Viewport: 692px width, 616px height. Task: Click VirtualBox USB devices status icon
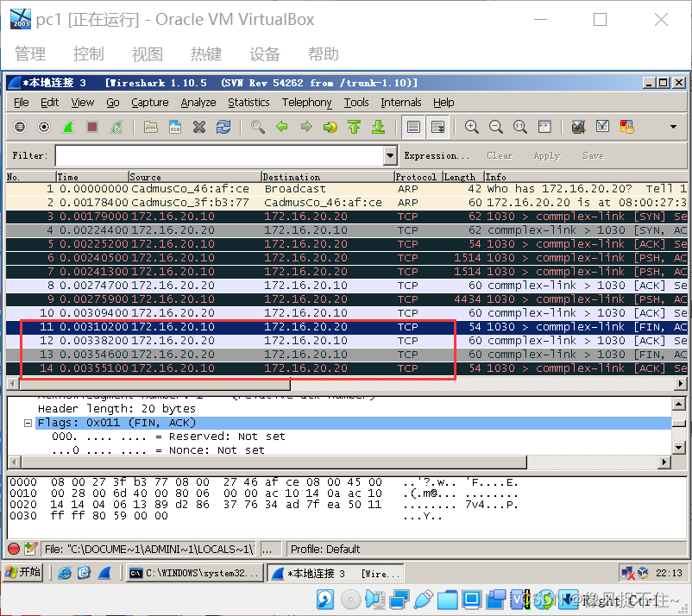click(x=424, y=600)
